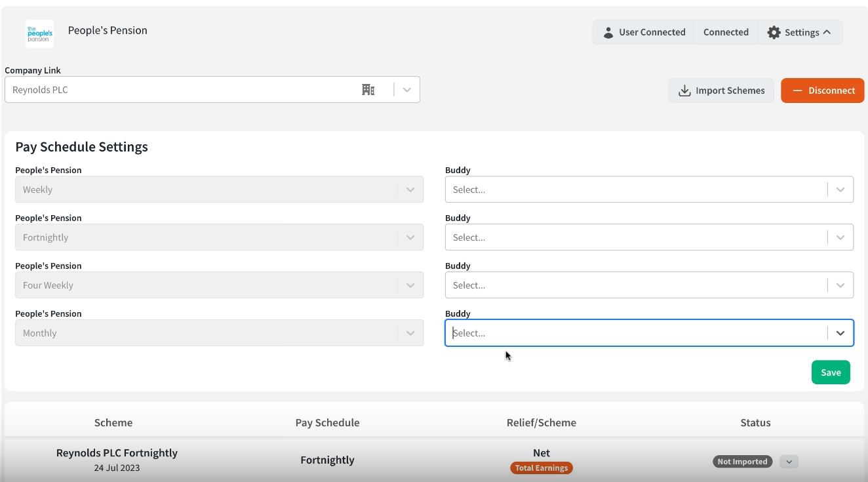Open the Company Link dropdown arrow
This screenshot has width=868, height=482.
tap(407, 90)
